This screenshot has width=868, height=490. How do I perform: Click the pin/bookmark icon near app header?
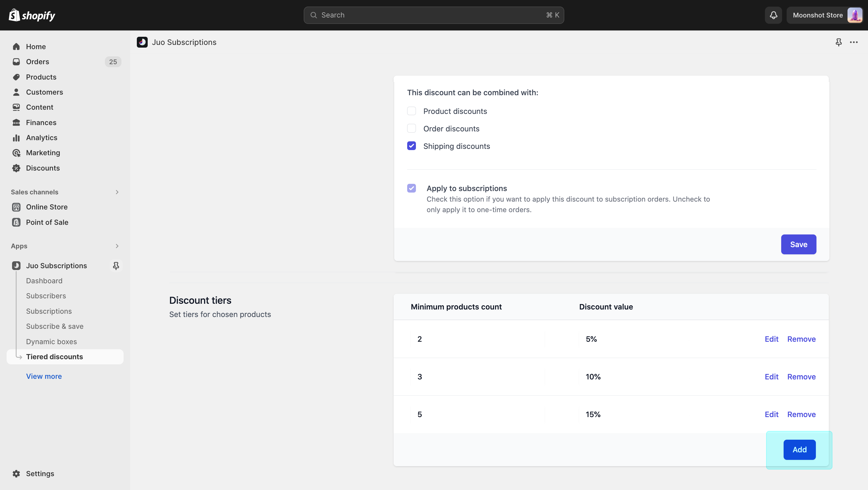tap(839, 42)
